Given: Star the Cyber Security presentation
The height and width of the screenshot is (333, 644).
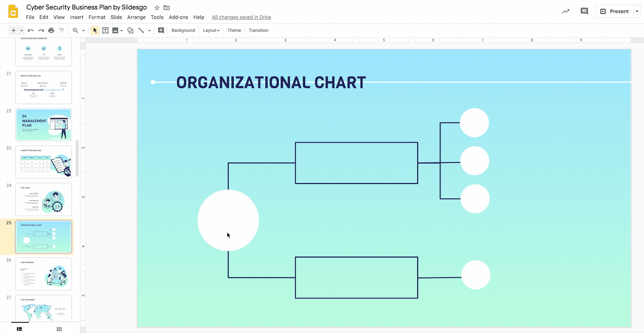Looking at the screenshot, I should coord(156,7).
